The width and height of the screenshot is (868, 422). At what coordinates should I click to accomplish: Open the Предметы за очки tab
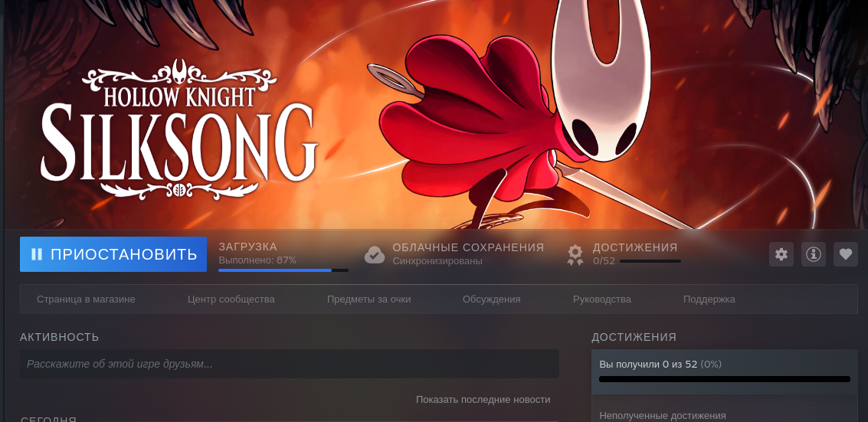point(368,299)
